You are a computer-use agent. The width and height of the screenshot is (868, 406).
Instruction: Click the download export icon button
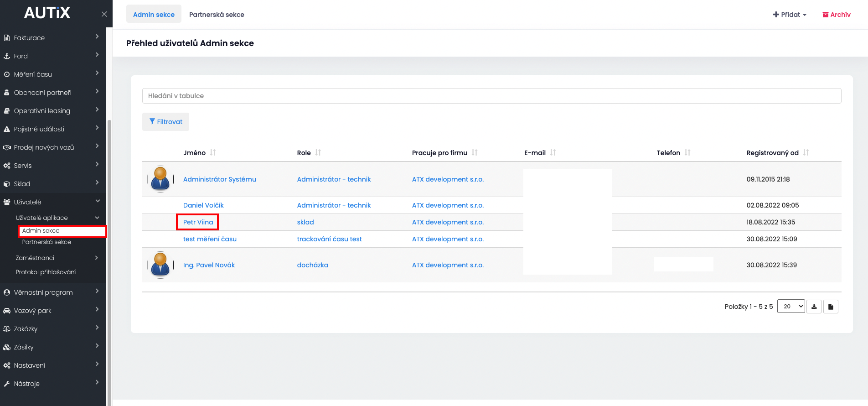(x=814, y=307)
